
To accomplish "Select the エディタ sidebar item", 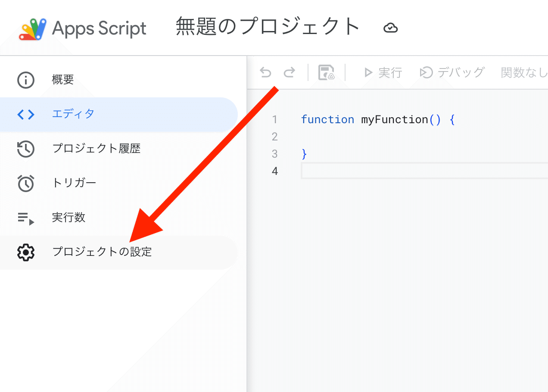I will point(118,114).
